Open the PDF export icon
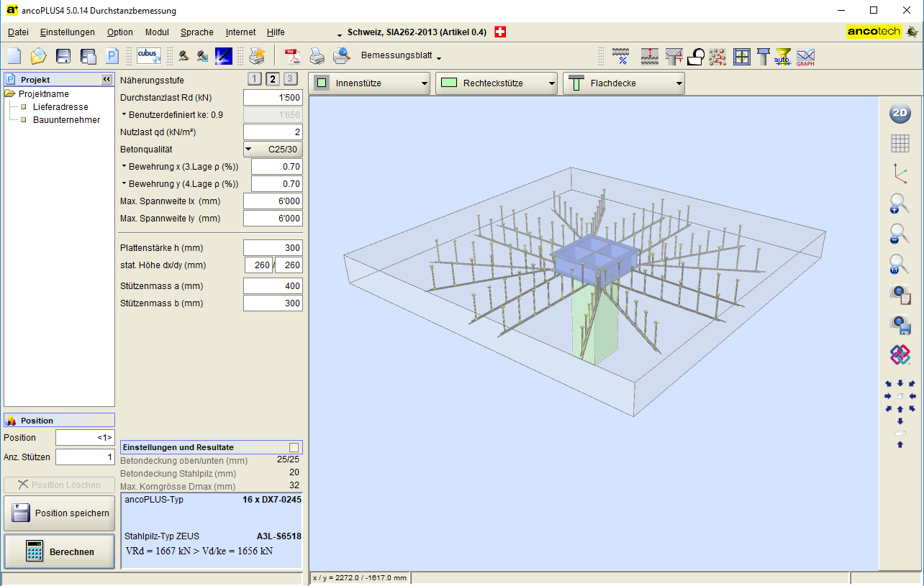924x586 pixels. 292,57
